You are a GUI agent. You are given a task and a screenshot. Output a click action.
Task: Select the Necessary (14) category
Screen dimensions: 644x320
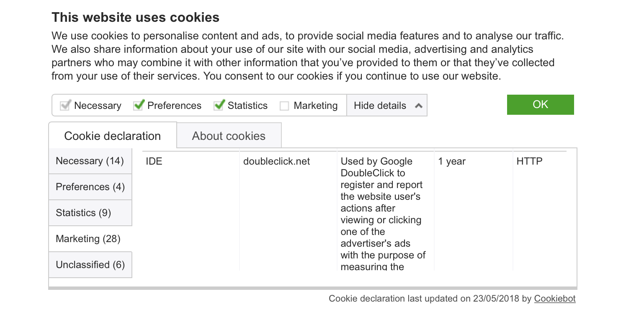point(90,161)
